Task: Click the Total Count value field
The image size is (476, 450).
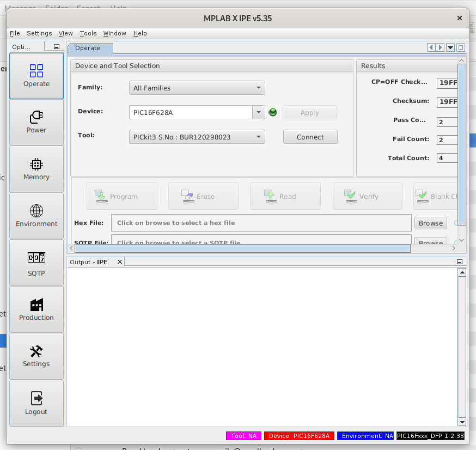Action: (447, 158)
